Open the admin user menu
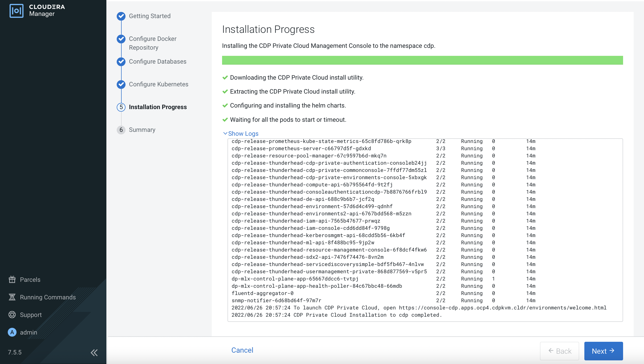The height and width of the screenshot is (364, 644). [x=28, y=332]
